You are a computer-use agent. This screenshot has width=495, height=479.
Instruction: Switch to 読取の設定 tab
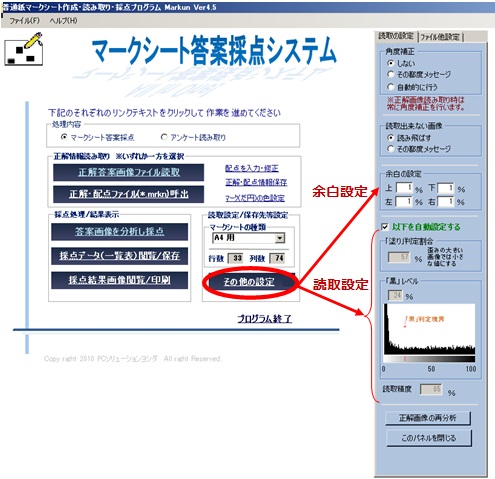(x=396, y=36)
